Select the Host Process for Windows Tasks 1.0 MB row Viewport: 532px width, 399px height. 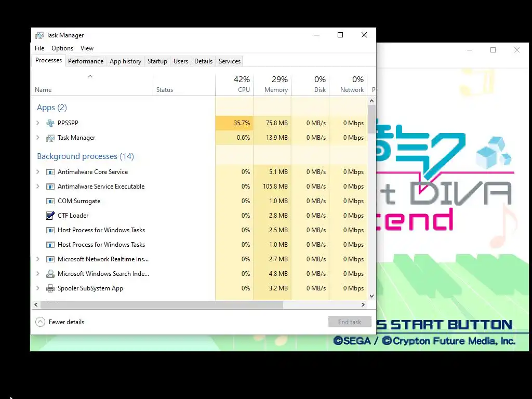click(199, 245)
